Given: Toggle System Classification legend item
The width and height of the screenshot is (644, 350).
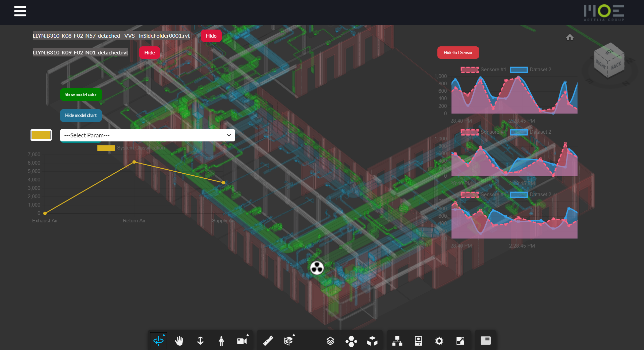Looking at the screenshot, I should pyautogui.click(x=131, y=148).
